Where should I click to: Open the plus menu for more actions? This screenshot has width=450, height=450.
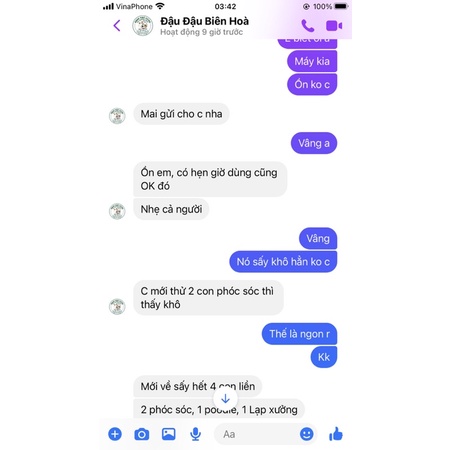click(115, 434)
